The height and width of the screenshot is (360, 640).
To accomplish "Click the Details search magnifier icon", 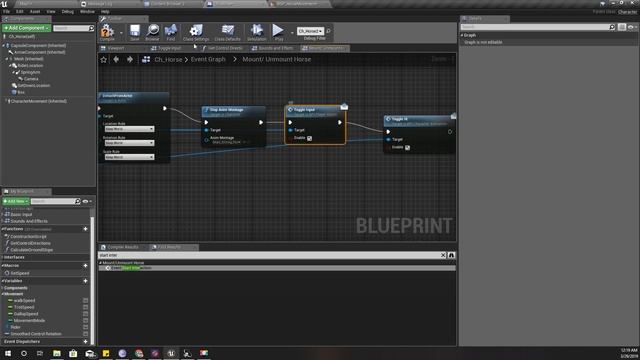I will (612, 27).
